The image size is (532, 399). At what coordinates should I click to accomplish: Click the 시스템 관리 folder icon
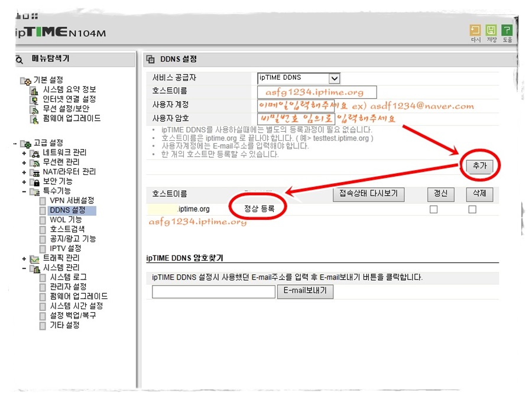pos(35,269)
